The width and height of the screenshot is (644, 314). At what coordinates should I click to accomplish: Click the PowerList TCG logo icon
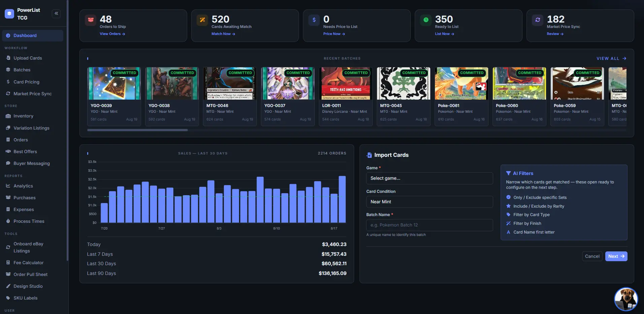click(9, 14)
